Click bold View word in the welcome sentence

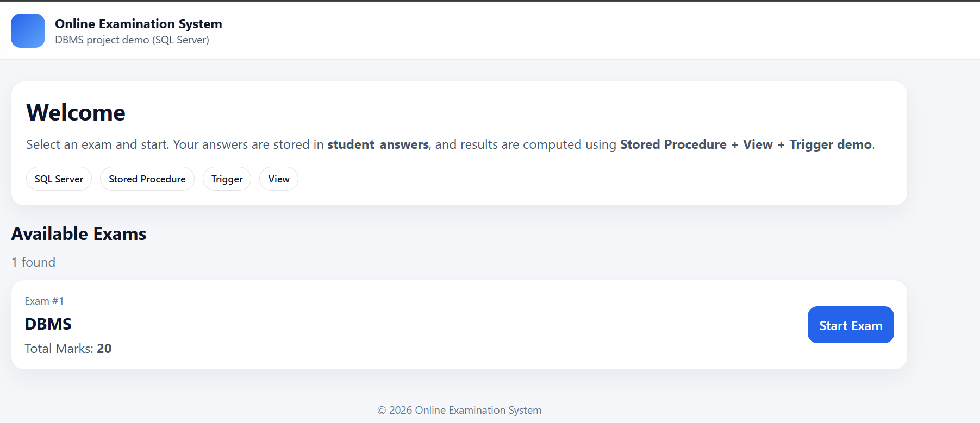[x=757, y=145]
